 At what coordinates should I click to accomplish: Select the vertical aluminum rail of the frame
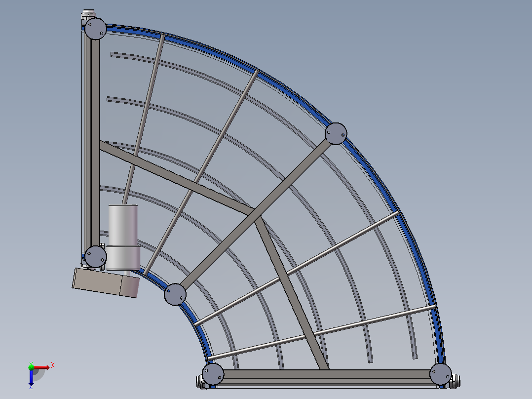(x=91, y=143)
